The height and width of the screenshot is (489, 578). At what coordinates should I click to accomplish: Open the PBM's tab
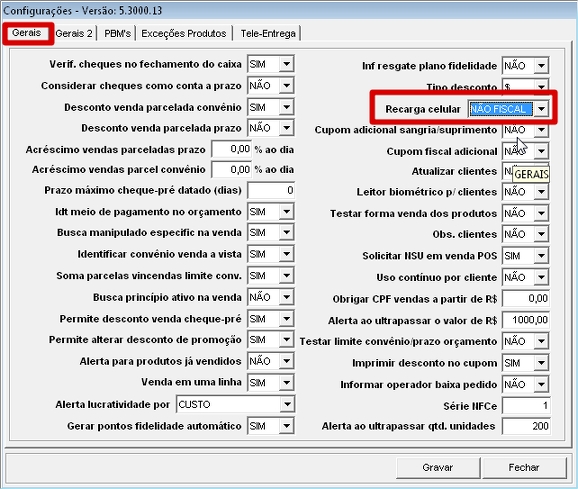117,34
